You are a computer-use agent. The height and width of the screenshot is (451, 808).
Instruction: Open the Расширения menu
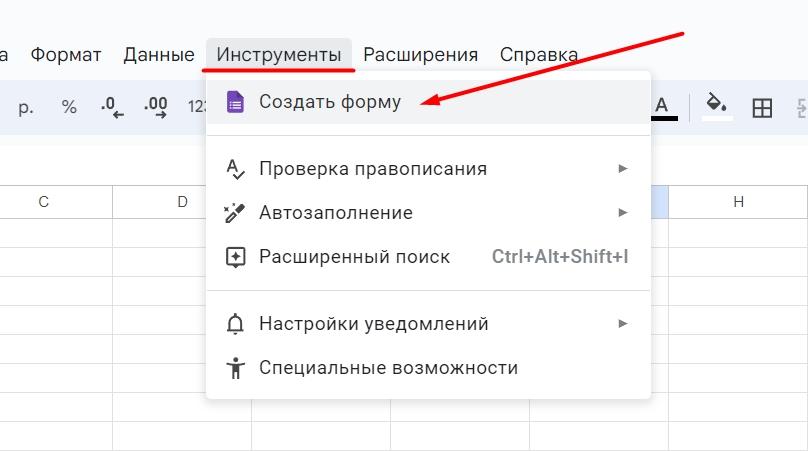tap(420, 55)
